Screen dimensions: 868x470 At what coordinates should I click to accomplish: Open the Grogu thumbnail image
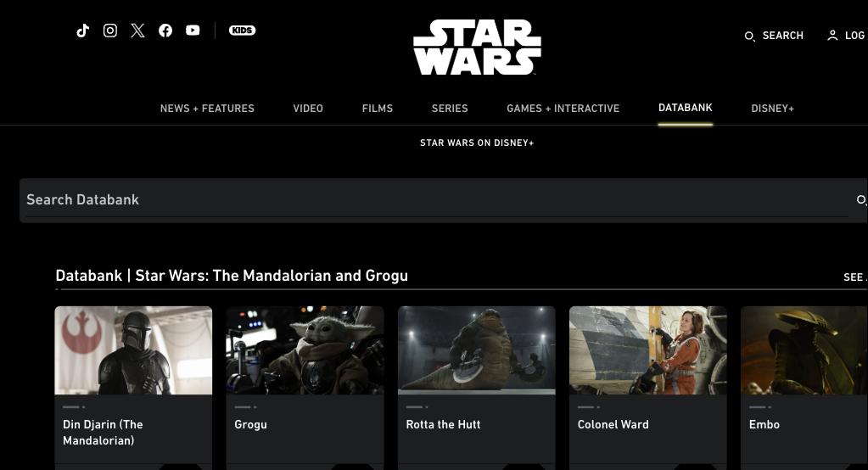(305, 350)
